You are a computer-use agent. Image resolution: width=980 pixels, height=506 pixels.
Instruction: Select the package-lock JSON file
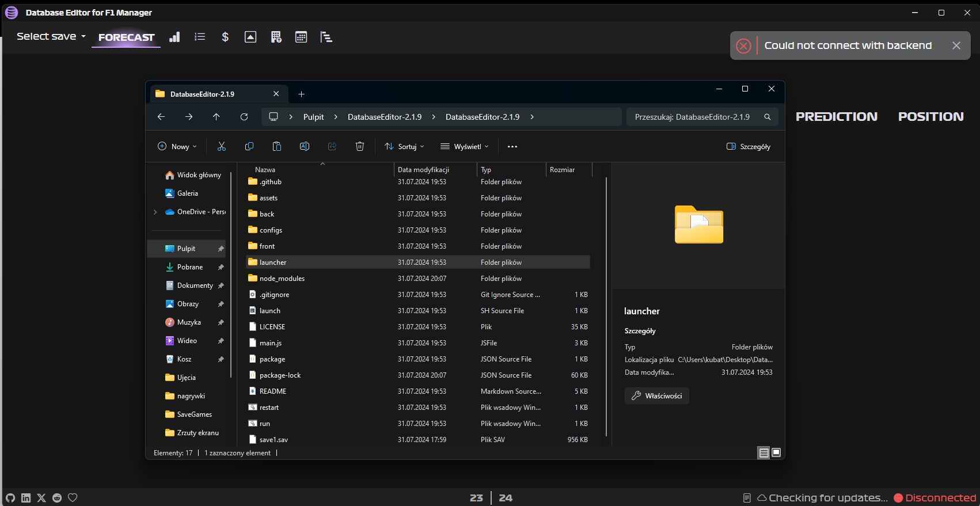(418, 375)
